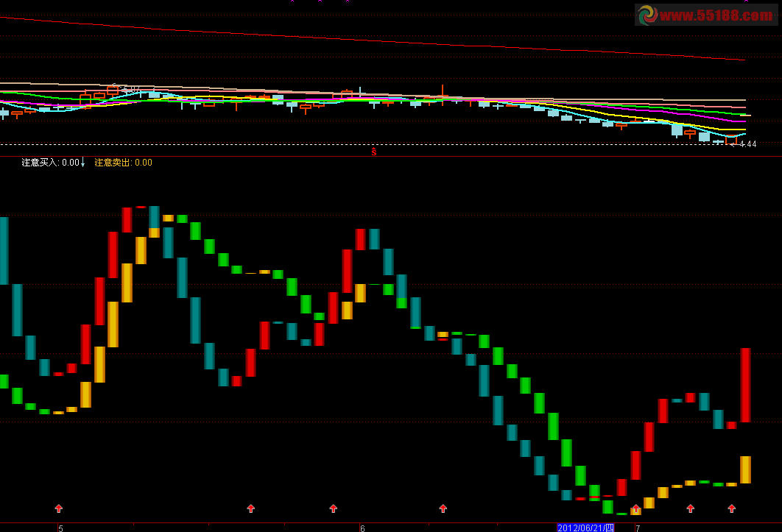This screenshot has width=782, height=532.
Task: Click the red S signal marker
Action: pos(374,152)
